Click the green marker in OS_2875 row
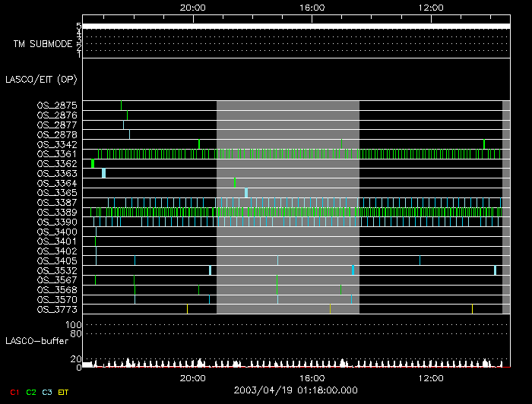The height and width of the screenshot is (404, 532). tap(121, 106)
